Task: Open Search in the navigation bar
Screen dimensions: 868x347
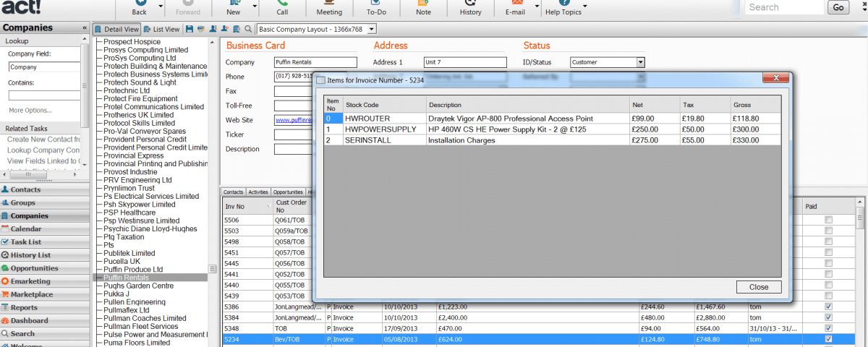Action: coord(45,334)
